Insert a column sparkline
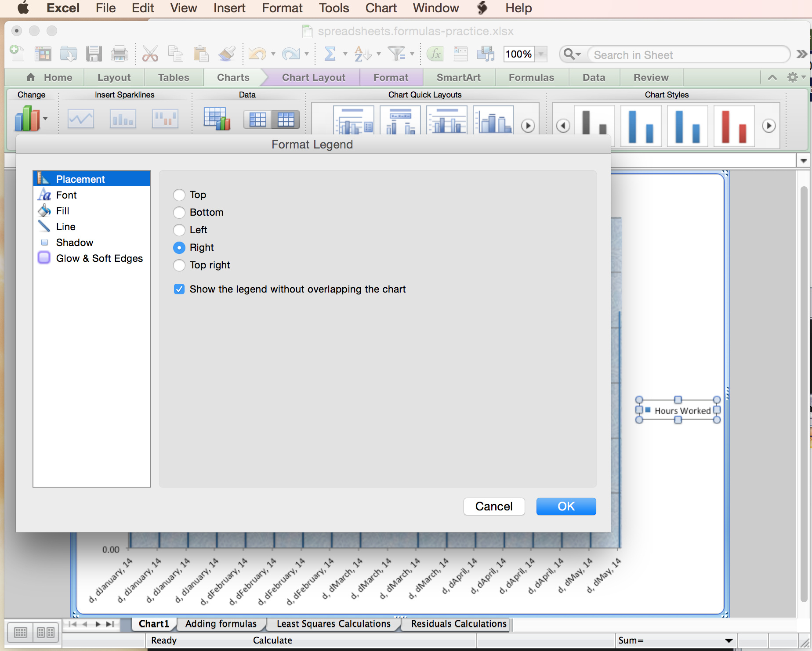 (123, 118)
